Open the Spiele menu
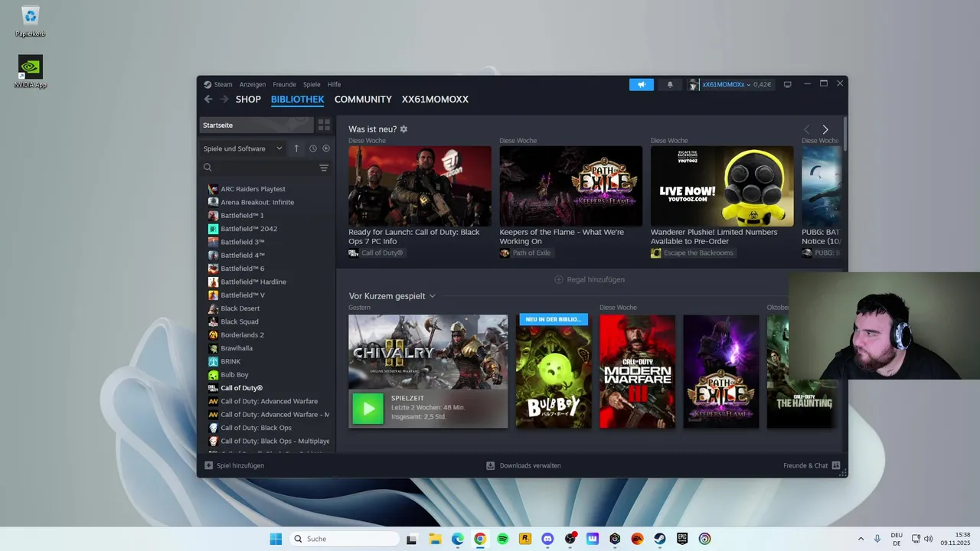The image size is (980, 551). pos(312,85)
